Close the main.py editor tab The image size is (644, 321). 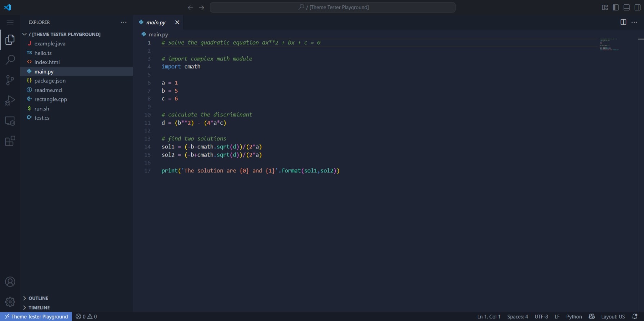point(177,22)
